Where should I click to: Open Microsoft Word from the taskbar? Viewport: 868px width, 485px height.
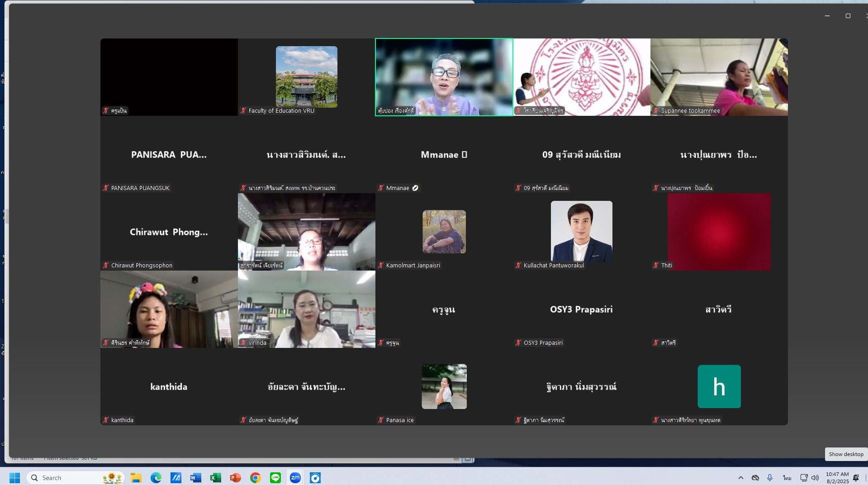(x=196, y=478)
